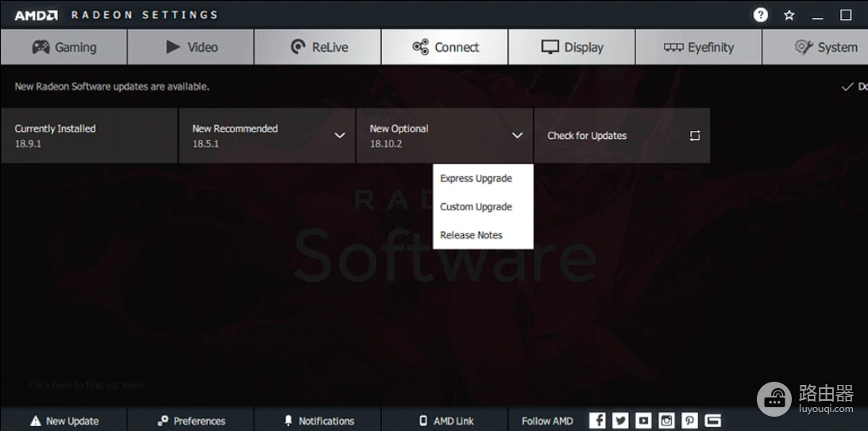Open the Eyefinity tab
The image size is (868, 431).
pos(699,47)
